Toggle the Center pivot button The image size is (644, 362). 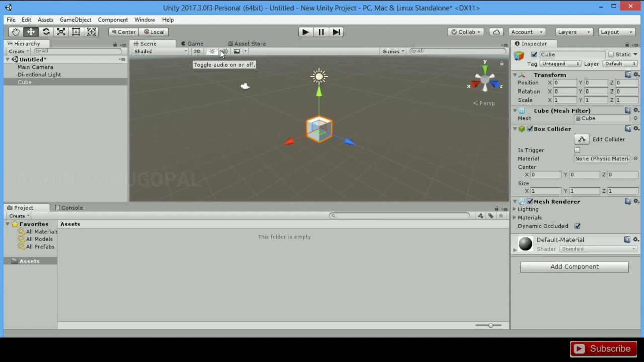point(123,32)
